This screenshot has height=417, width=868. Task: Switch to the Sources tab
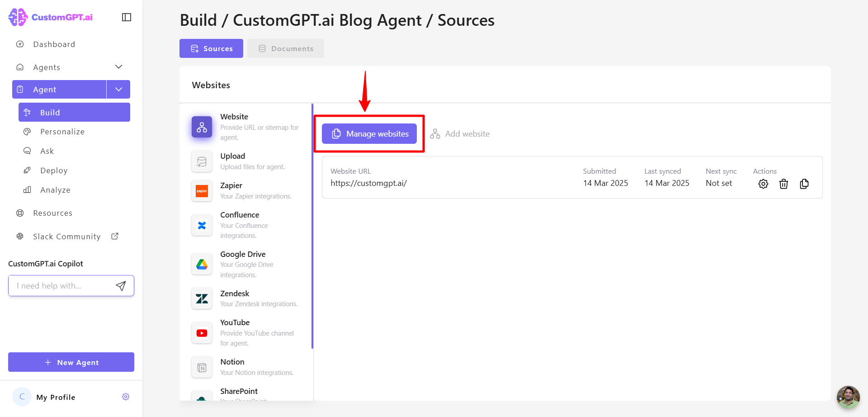point(211,48)
